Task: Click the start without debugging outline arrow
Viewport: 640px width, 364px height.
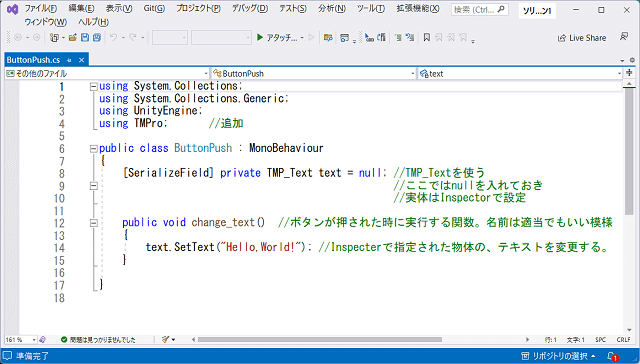Action: 311,38
